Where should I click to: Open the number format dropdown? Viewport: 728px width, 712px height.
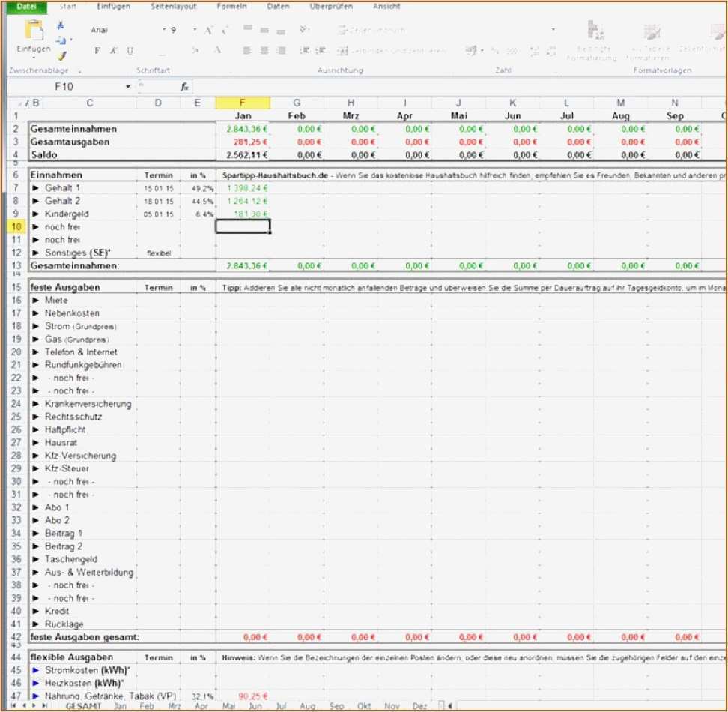tap(553, 30)
